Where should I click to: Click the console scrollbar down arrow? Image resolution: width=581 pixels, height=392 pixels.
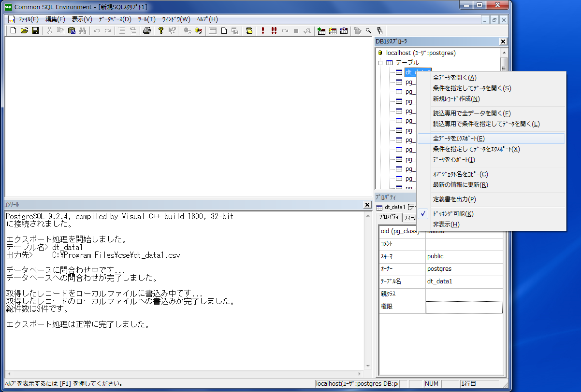pyautogui.click(x=367, y=366)
